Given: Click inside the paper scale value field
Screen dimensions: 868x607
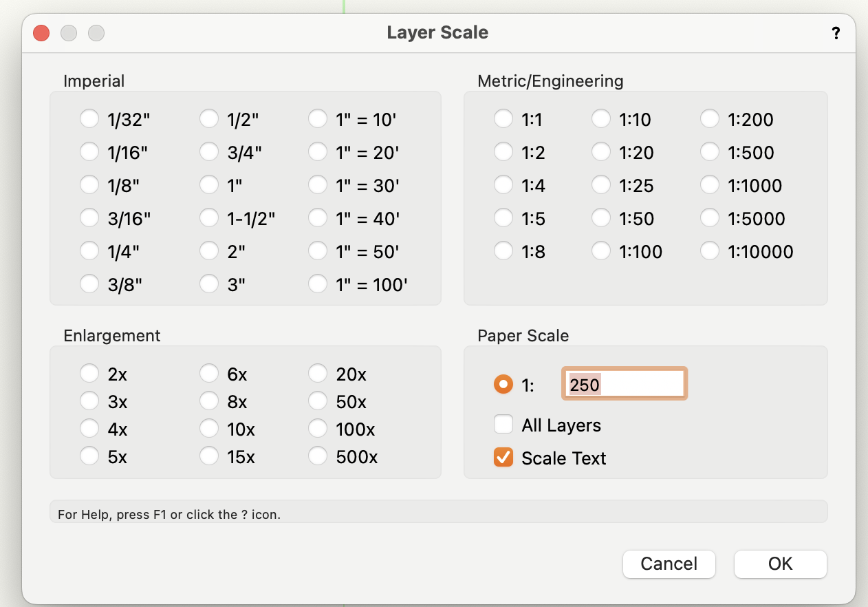Looking at the screenshot, I should pyautogui.click(x=623, y=383).
